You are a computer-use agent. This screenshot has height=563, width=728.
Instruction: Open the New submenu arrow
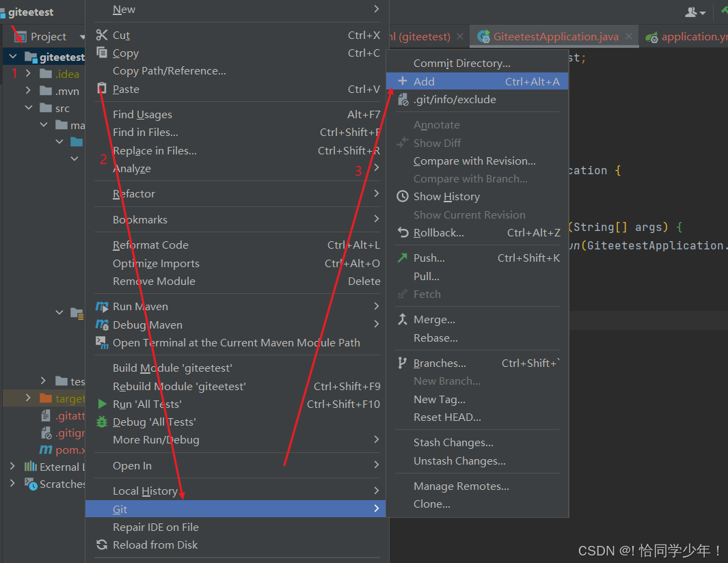pyautogui.click(x=376, y=9)
